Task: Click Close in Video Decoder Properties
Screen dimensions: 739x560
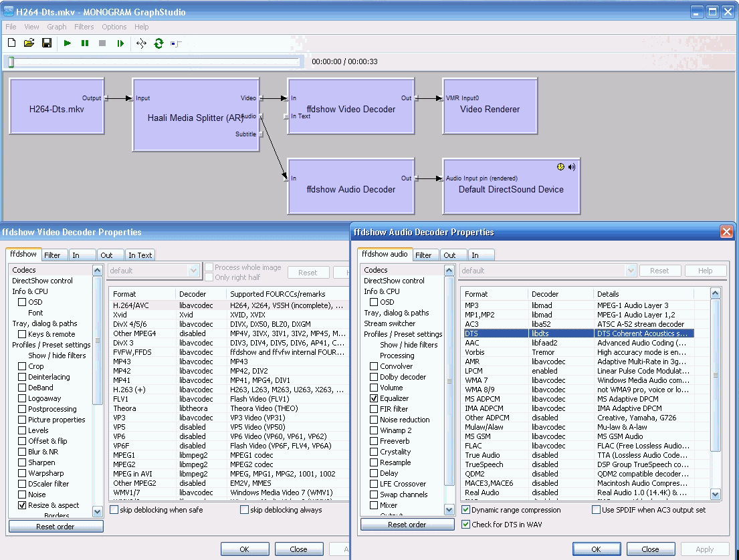Action: point(299,549)
